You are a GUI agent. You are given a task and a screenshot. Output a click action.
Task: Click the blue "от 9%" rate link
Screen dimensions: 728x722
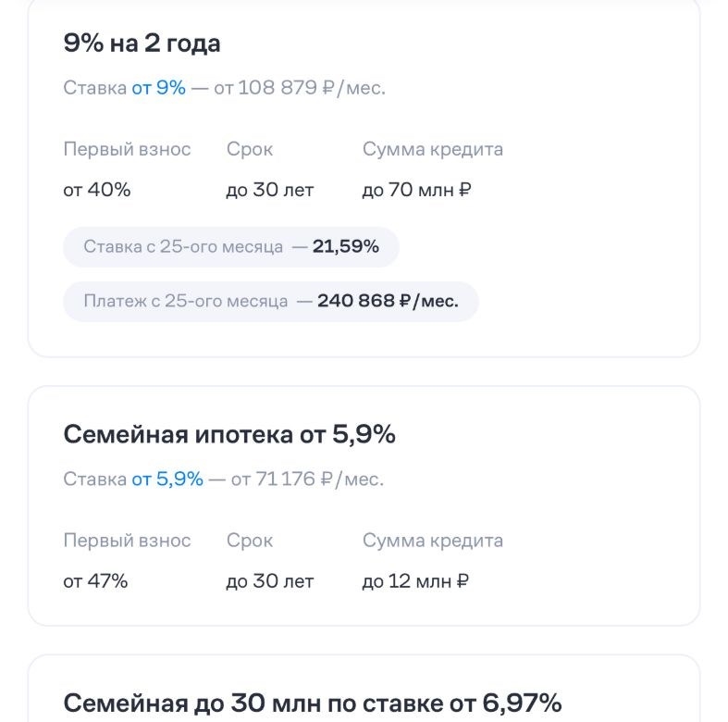[158, 88]
